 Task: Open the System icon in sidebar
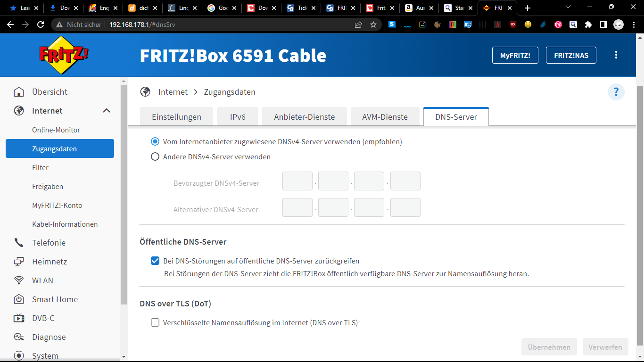(x=19, y=356)
